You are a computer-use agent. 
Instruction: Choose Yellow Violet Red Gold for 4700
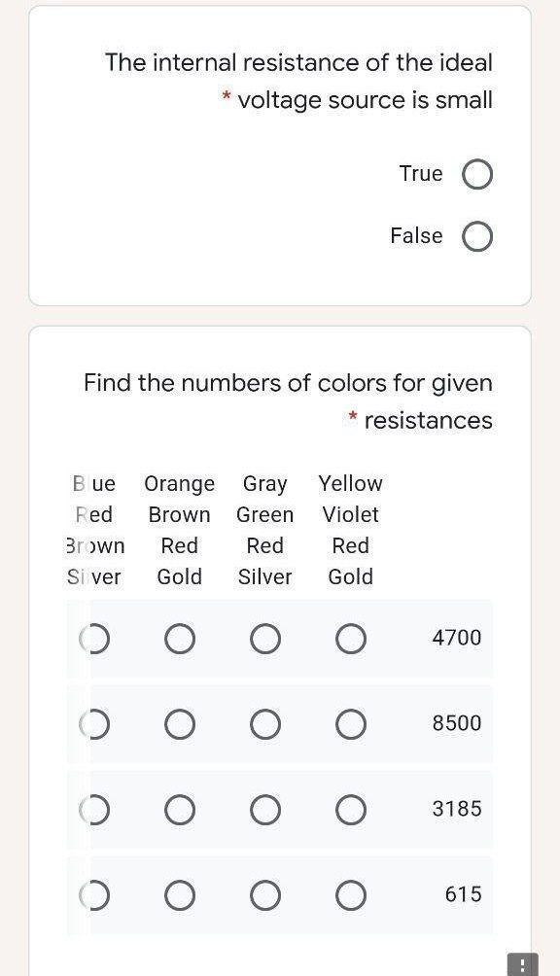coord(351,639)
